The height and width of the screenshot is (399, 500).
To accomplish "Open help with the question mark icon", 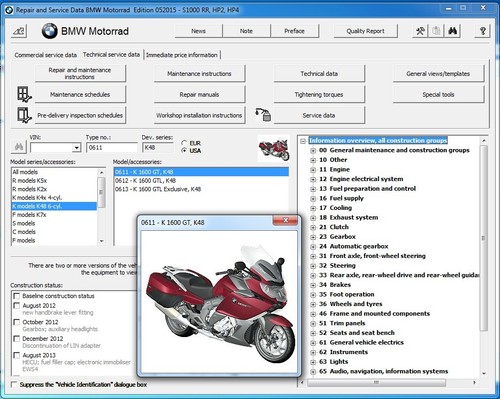I will (482, 31).
